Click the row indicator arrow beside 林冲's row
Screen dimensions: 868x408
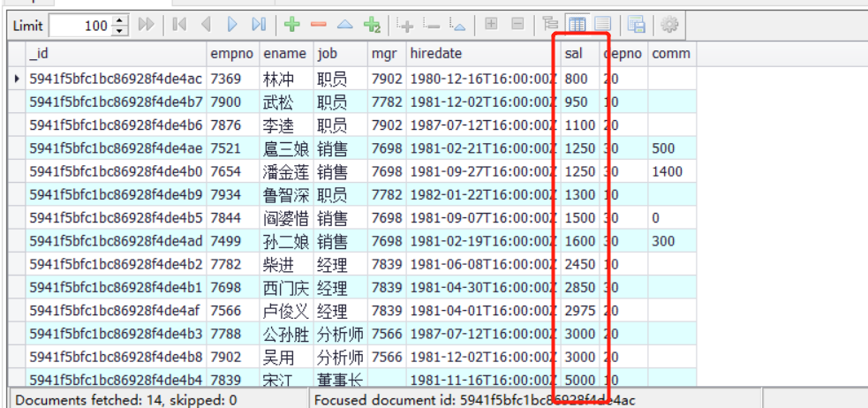(x=17, y=79)
